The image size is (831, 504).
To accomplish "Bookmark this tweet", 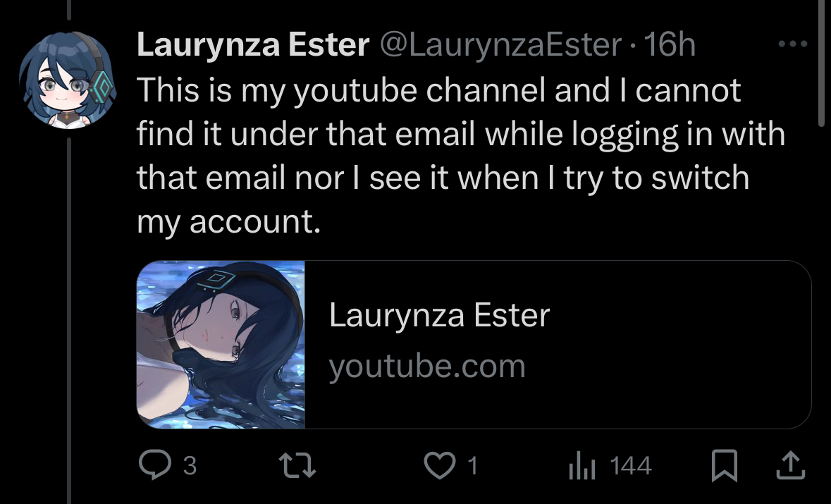I will [x=724, y=466].
